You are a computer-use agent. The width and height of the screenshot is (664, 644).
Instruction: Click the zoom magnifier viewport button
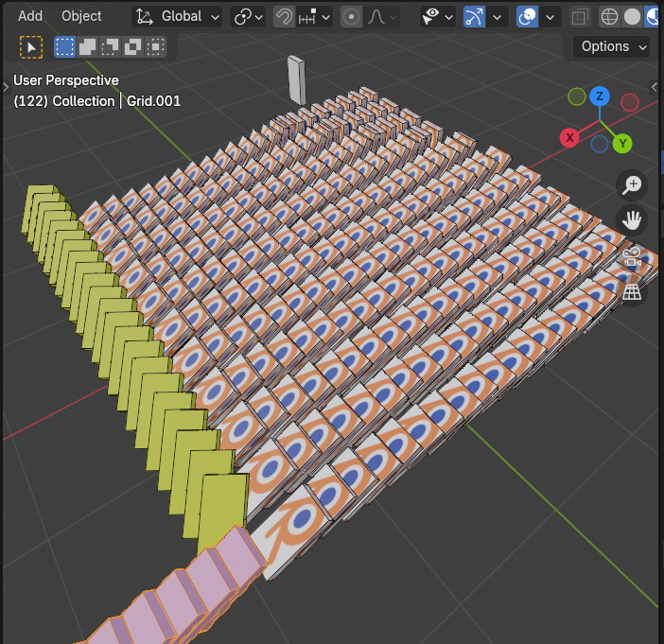[x=632, y=184]
